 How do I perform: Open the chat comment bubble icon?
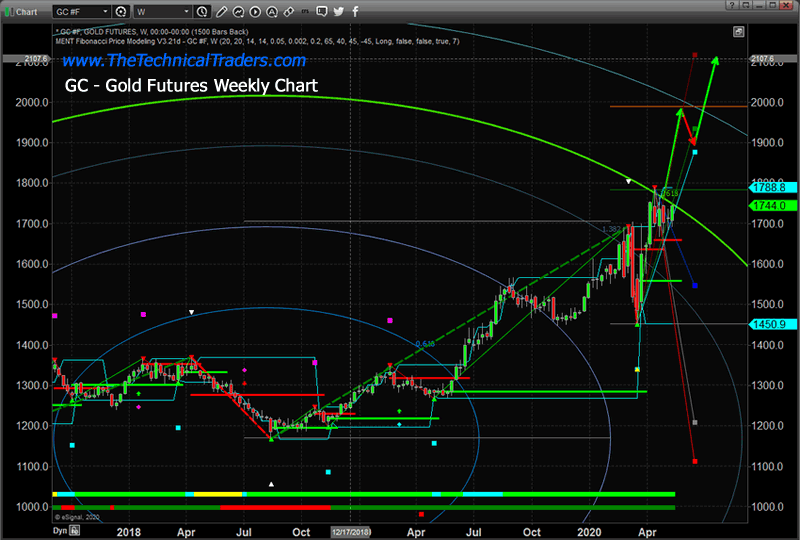pos(321,11)
